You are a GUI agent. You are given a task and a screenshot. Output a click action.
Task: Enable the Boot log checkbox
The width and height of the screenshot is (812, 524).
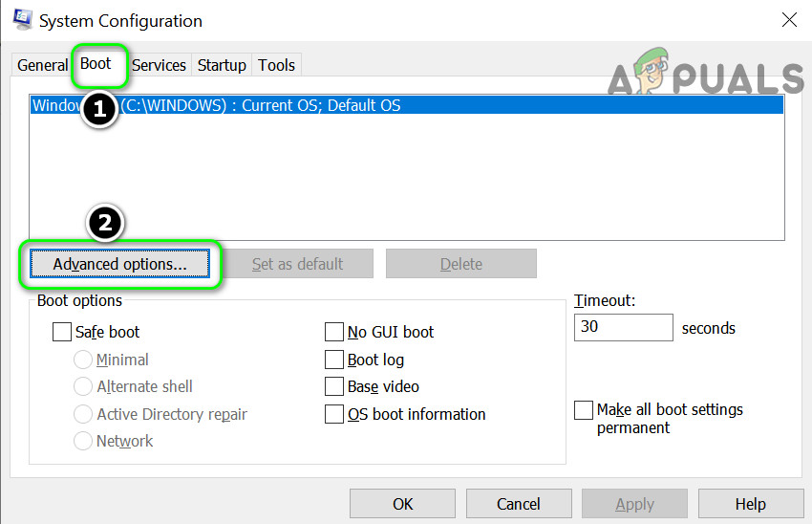tap(334, 360)
